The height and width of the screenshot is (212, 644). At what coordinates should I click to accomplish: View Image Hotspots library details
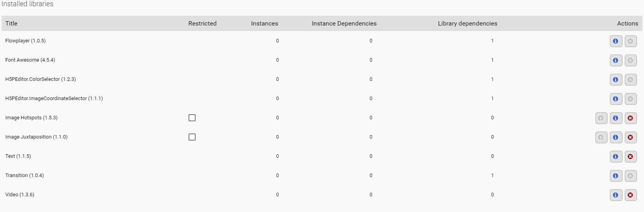click(616, 118)
